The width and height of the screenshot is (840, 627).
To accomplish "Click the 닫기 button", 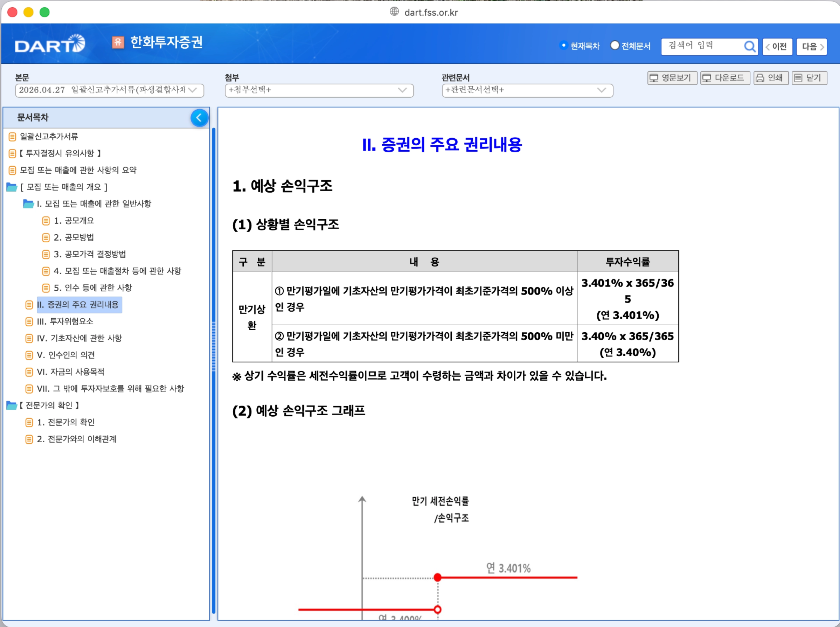I will point(809,78).
